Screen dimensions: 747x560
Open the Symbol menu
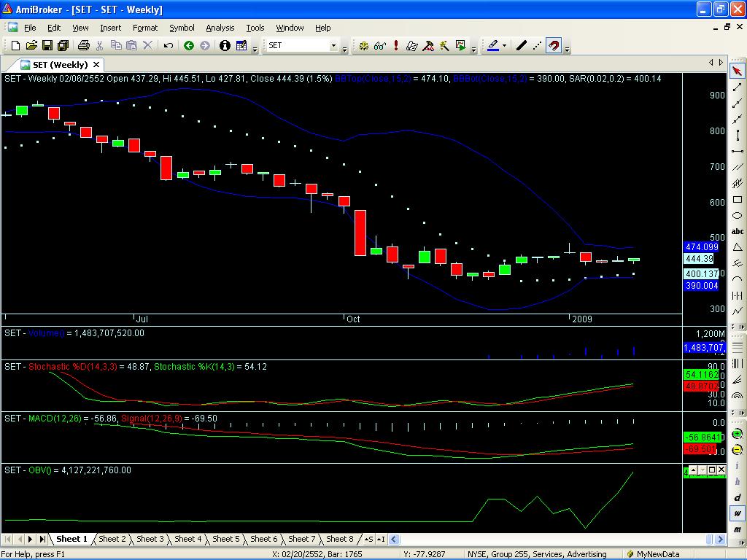point(182,28)
